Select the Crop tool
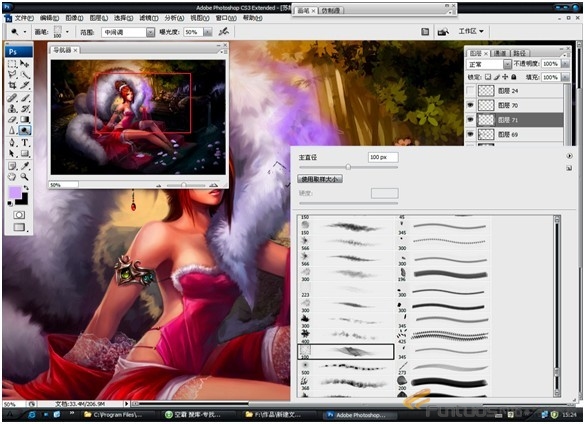585x424 pixels. point(12,85)
